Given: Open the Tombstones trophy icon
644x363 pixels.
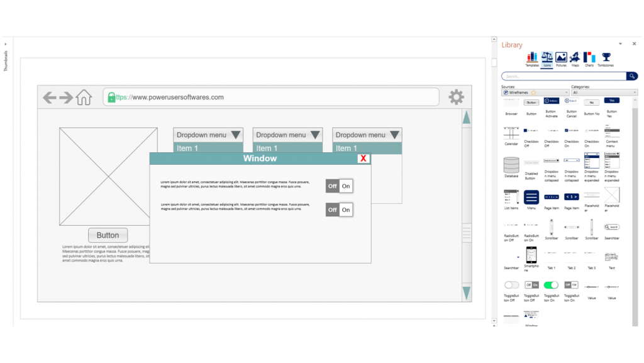Looking at the screenshot, I should coord(606,59).
